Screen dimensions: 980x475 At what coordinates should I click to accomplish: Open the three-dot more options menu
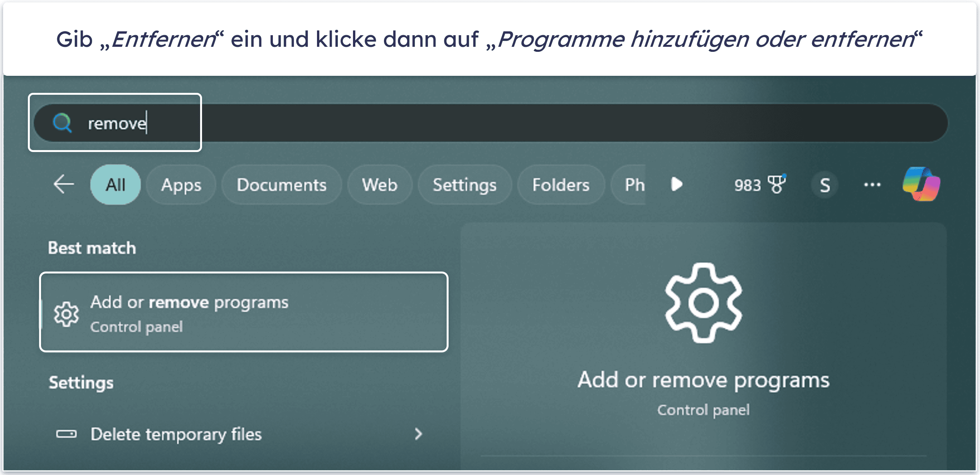[x=872, y=185]
